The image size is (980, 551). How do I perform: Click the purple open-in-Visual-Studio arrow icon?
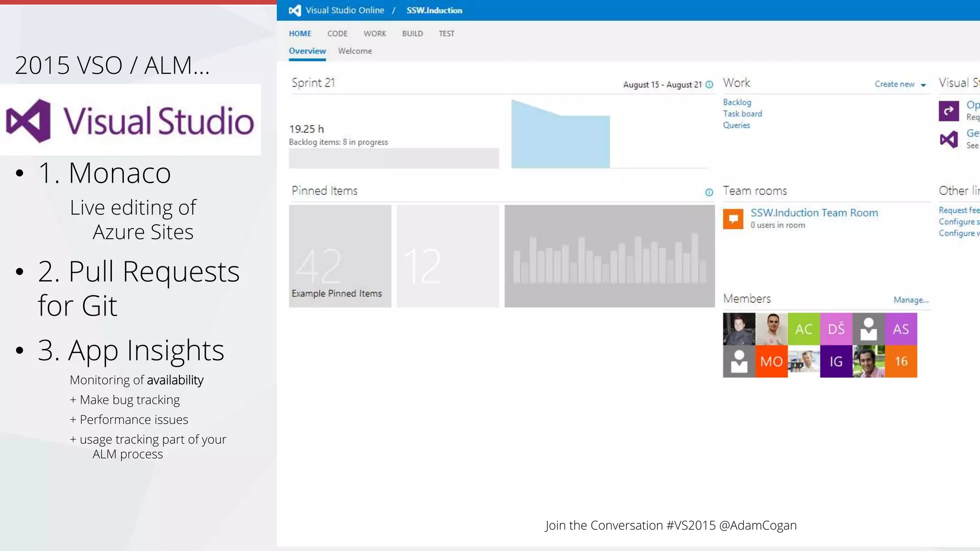(x=949, y=111)
